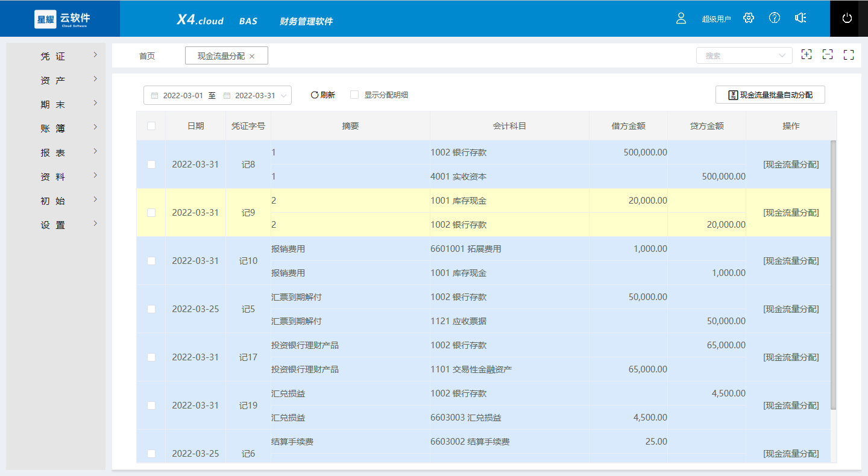Viewport: 868px width, 476px height.
Task: Click the refresh 刷新 icon button
Action: point(322,95)
